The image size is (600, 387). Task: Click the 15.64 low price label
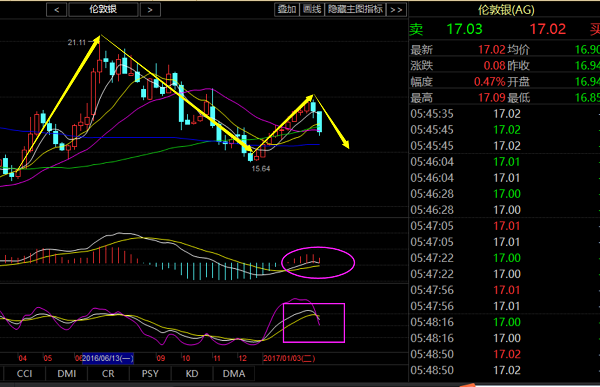click(x=261, y=168)
